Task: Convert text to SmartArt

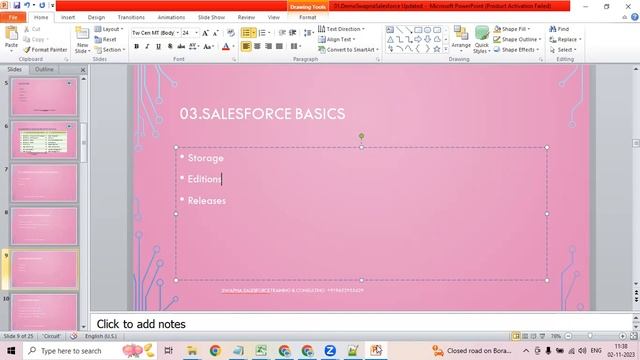Action: [349, 49]
